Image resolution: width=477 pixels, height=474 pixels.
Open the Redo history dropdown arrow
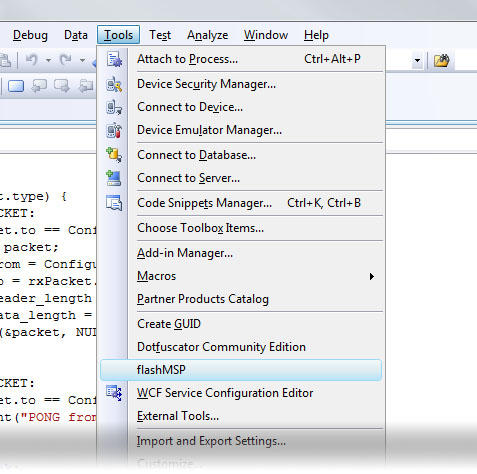(82, 60)
